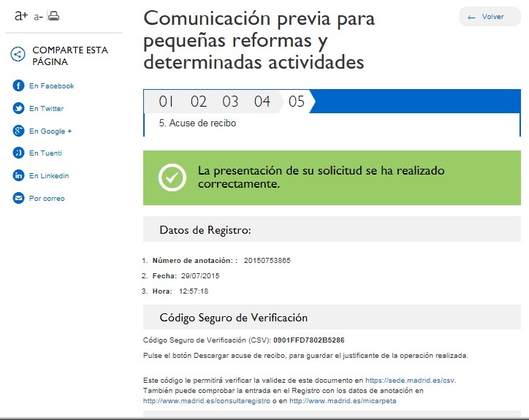The width and height of the screenshot is (529, 420).
Task: Click the Tuenti icon
Action: (19, 153)
